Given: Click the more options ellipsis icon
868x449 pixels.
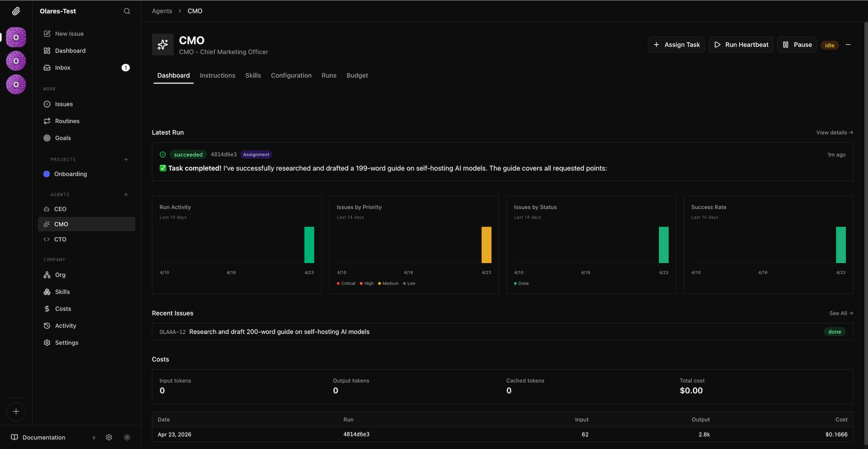Looking at the screenshot, I should [x=848, y=45].
